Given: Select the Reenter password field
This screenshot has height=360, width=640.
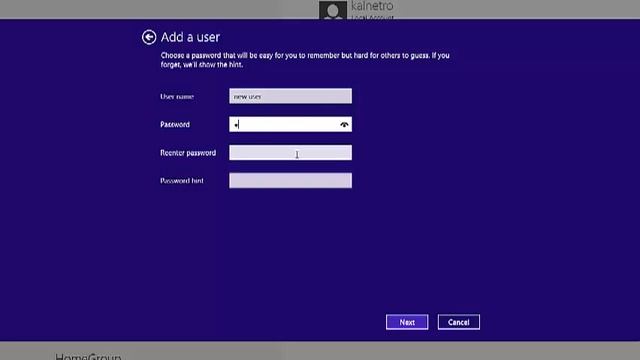Looking at the screenshot, I should point(290,153).
